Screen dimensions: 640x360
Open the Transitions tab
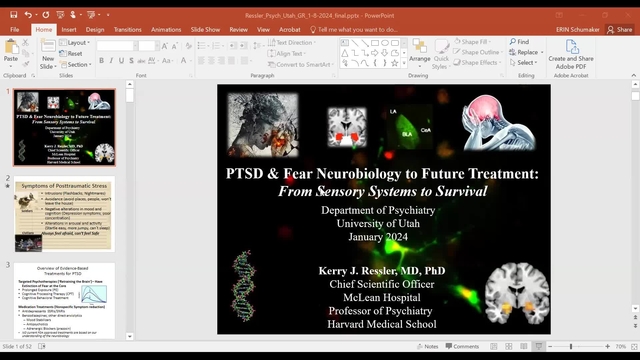click(x=128, y=29)
